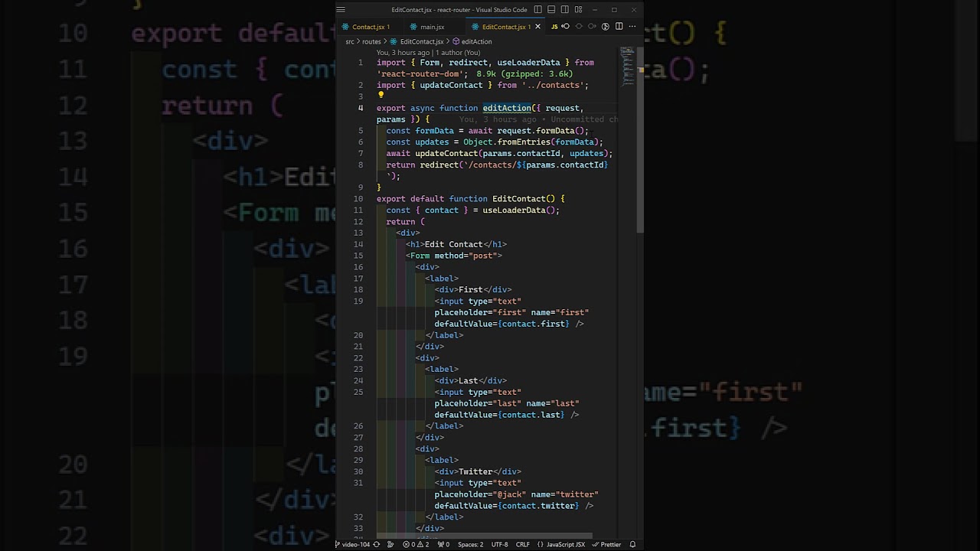Click the EditContact function name
This screenshot has width=980, height=551.
pyautogui.click(x=521, y=199)
